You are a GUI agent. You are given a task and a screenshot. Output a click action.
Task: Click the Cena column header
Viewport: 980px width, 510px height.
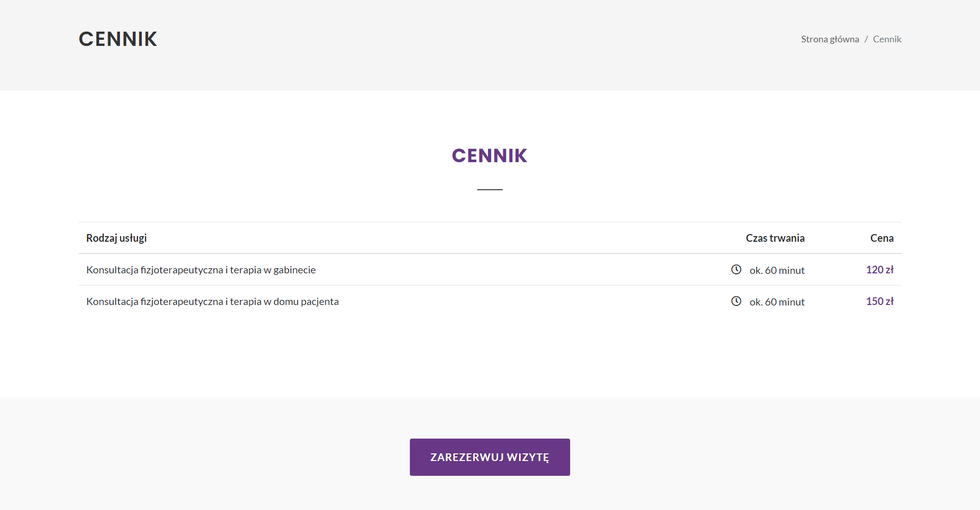pos(882,238)
